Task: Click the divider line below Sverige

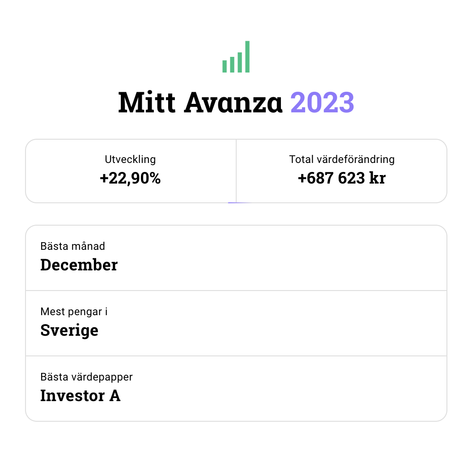Action: click(x=236, y=356)
